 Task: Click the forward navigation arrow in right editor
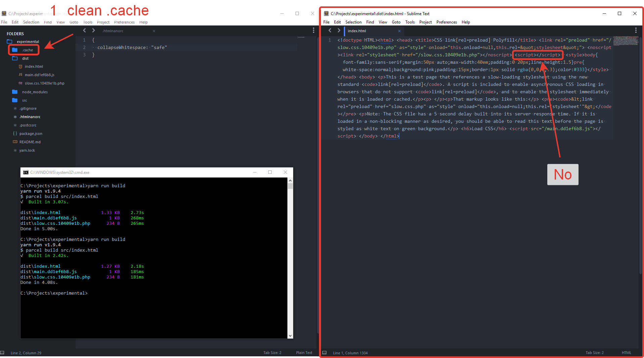[339, 30]
